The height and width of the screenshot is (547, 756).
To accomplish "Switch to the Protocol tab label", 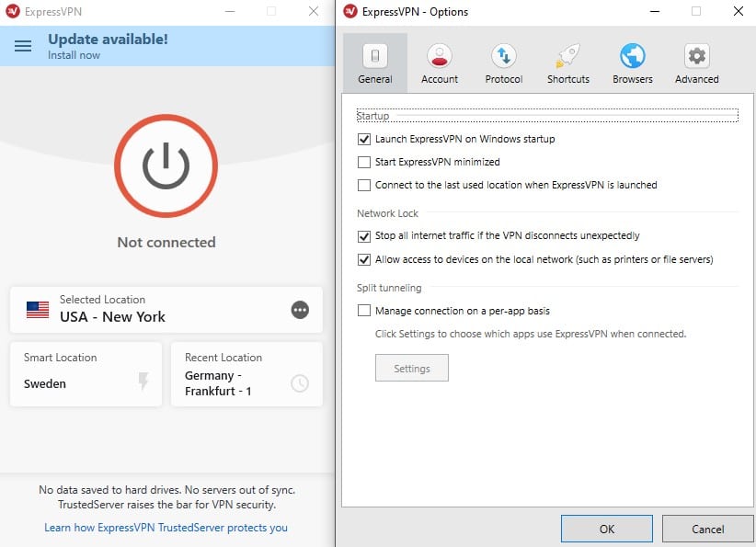I will [504, 79].
